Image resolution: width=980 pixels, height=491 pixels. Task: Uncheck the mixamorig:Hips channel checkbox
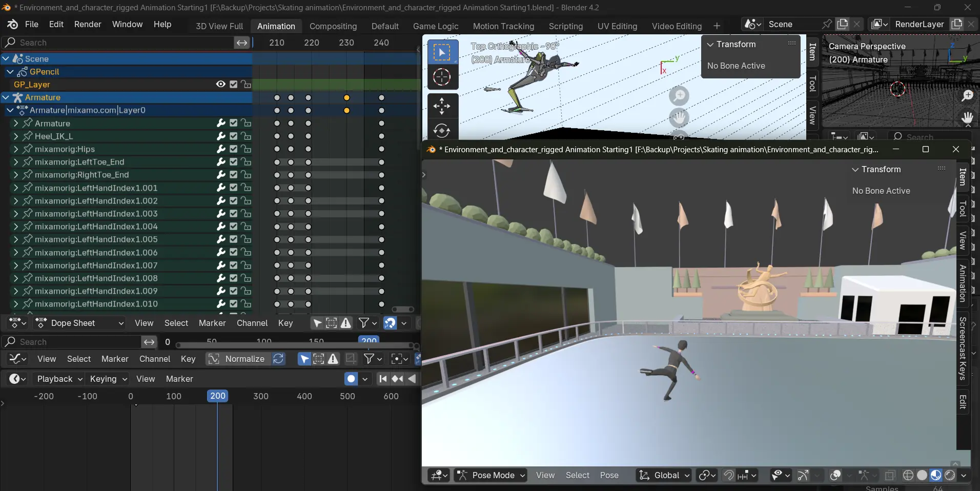(234, 149)
